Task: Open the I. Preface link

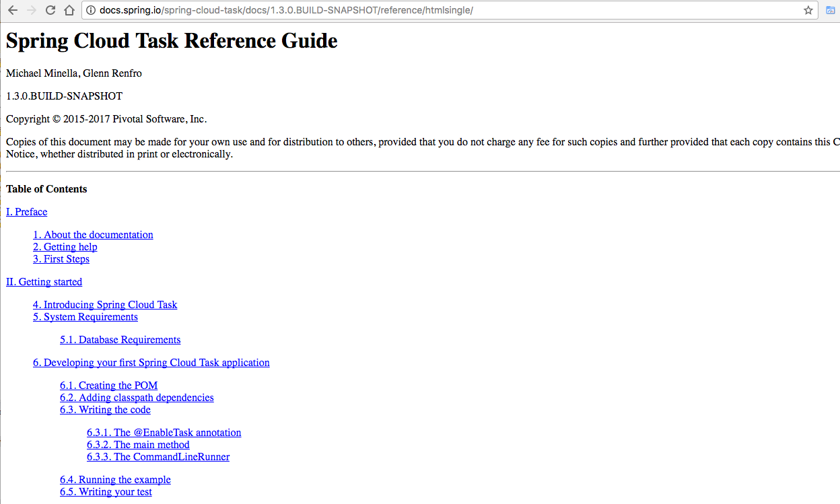Action: (27, 212)
